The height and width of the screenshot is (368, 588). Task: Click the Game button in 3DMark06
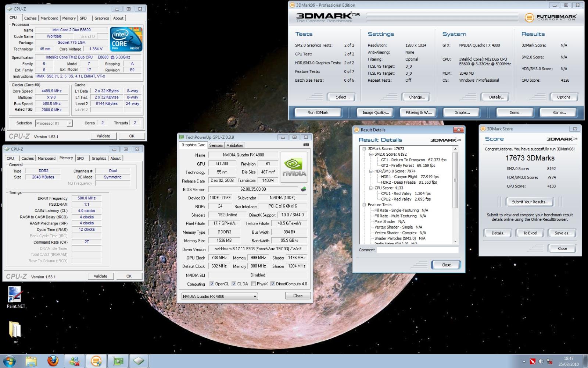[x=559, y=113]
